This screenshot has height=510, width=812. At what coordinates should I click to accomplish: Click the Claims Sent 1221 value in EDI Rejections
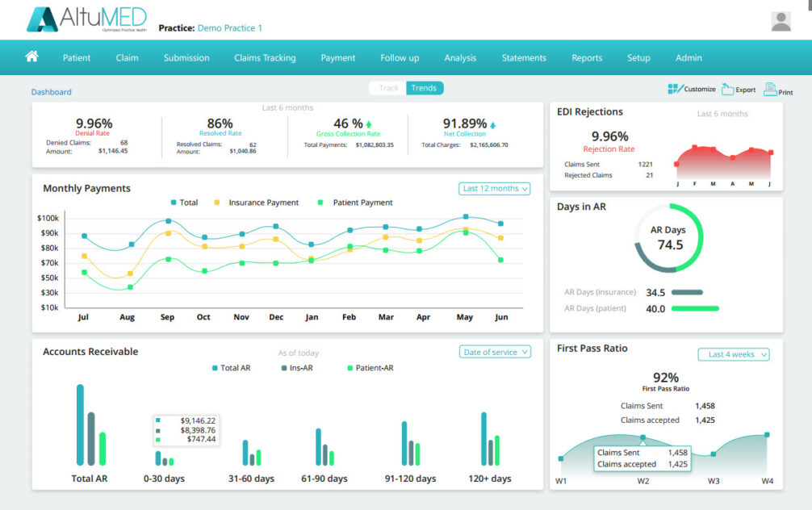pyautogui.click(x=645, y=164)
